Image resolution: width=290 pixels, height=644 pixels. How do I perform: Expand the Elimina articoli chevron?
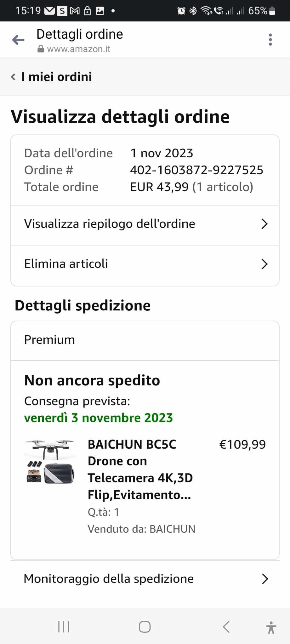(x=264, y=264)
